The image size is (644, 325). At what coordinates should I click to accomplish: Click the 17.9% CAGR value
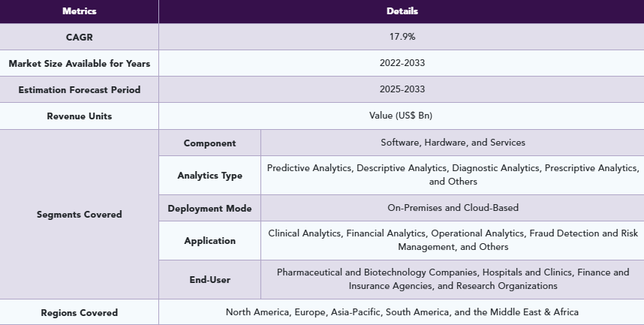pyautogui.click(x=402, y=37)
